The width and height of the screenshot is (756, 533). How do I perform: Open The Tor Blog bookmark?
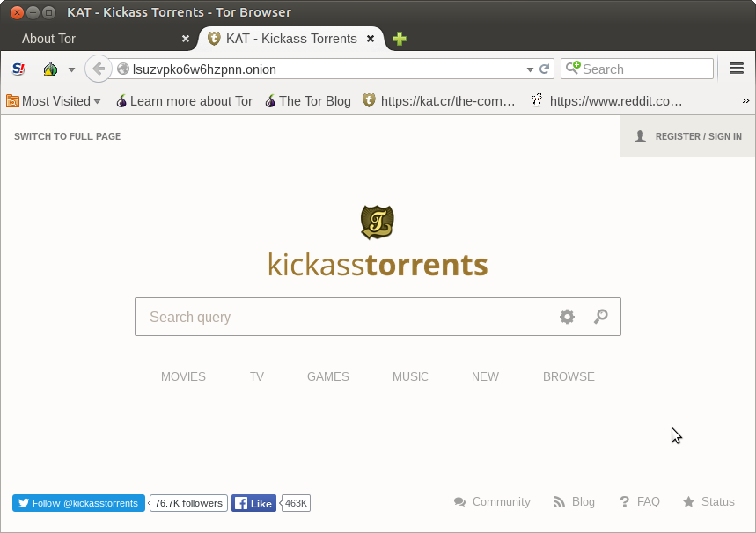point(308,101)
